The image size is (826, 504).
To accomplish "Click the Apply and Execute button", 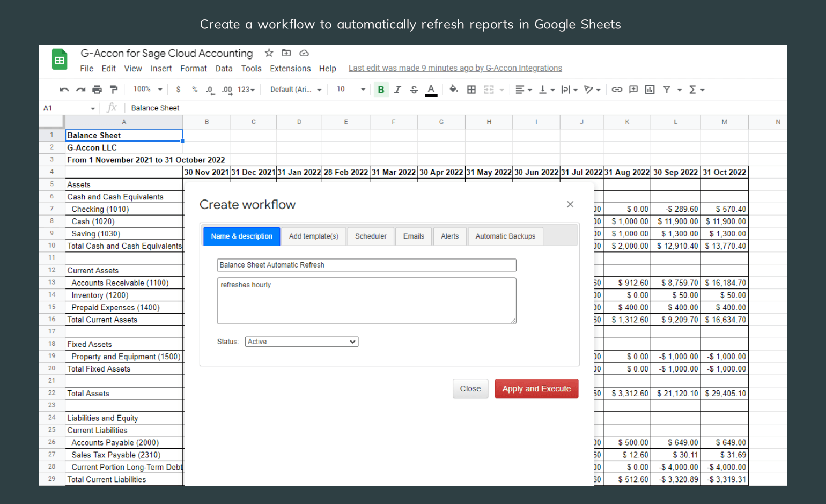I will click(536, 389).
